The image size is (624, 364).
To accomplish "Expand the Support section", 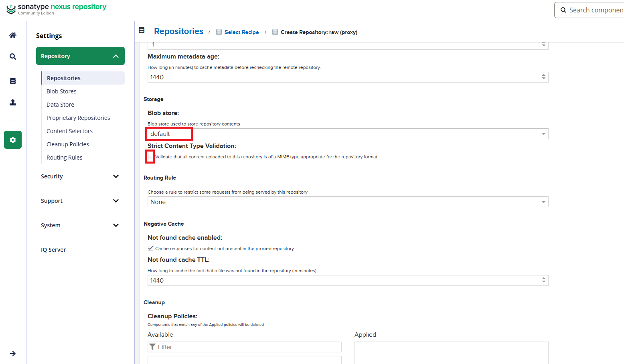I will coord(80,201).
